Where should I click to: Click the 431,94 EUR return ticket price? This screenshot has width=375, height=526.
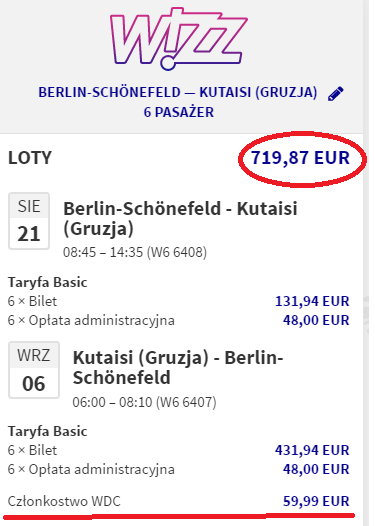pyautogui.click(x=312, y=450)
